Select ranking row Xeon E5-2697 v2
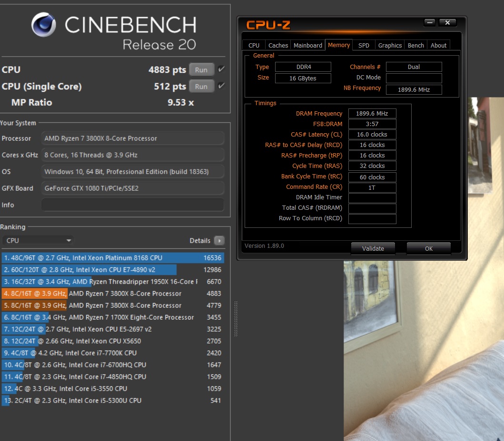Image resolution: width=504 pixels, height=441 pixels. tap(113, 329)
